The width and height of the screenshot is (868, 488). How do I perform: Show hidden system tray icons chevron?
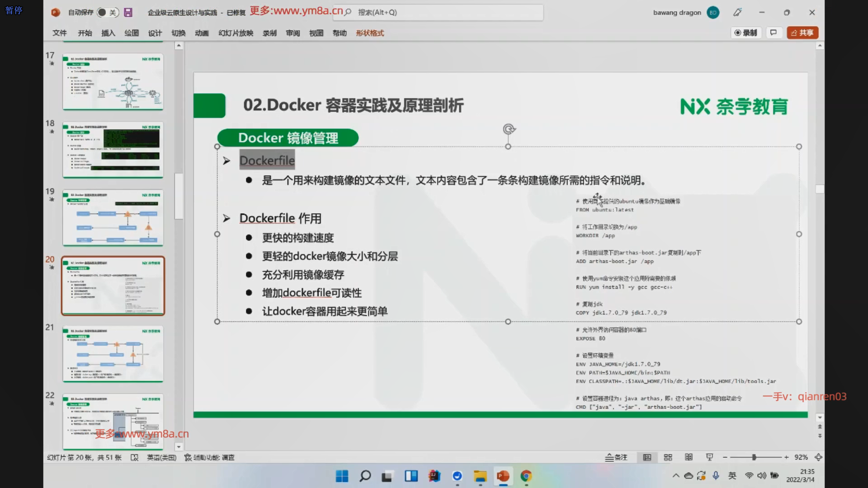(x=675, y=475)
